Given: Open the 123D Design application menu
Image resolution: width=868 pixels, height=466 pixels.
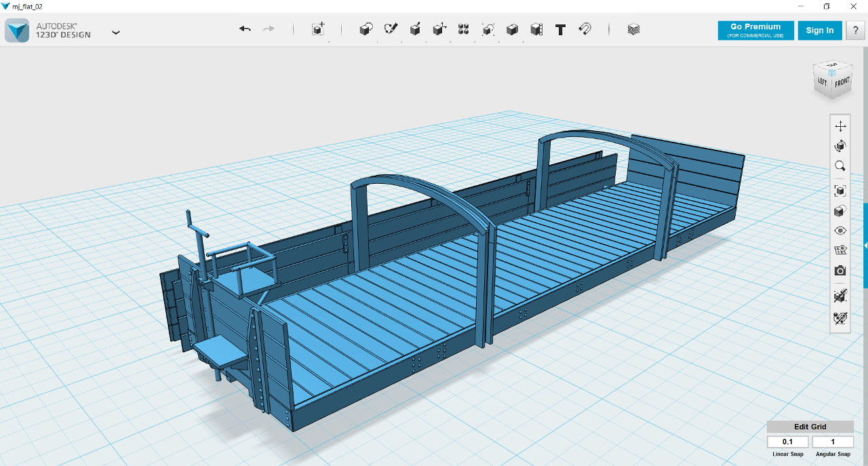Looking at the screenshot, I should [x=116, y=32].
